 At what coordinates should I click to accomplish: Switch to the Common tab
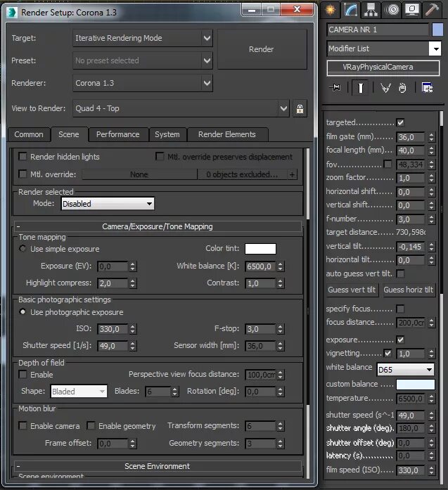29,134
